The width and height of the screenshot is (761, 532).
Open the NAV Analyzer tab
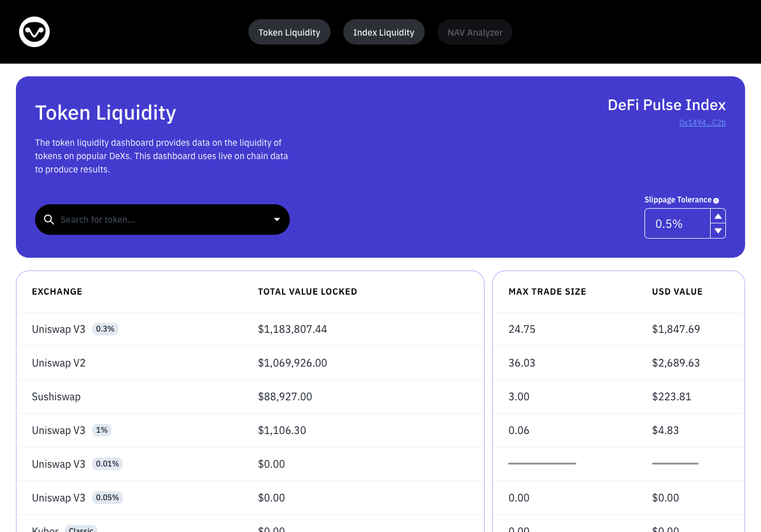[x=474, y=32]
